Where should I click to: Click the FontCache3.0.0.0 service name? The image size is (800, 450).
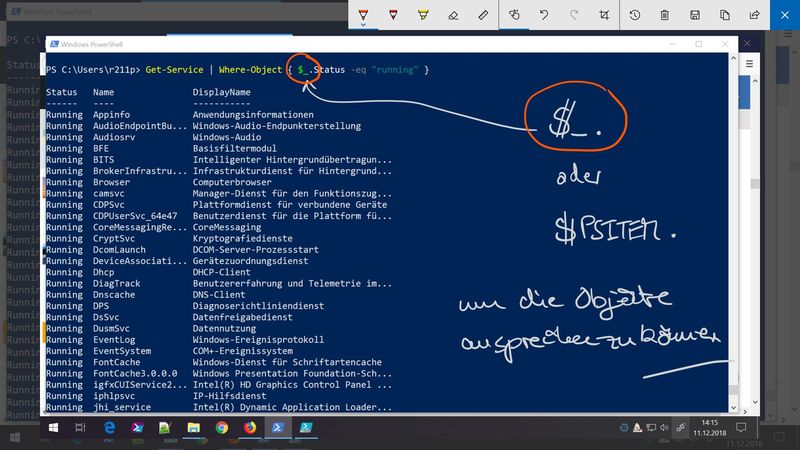[135, 373]
